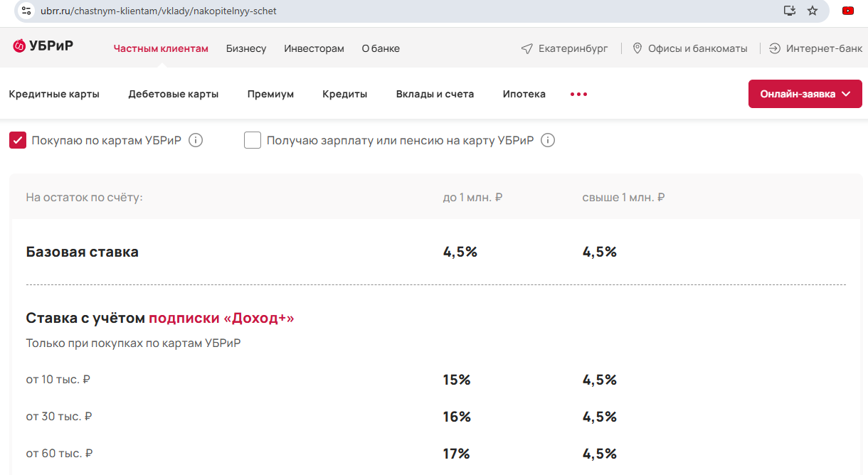Select city Екатеринбург location picker
868x475 pixels.
(x=565, y=48)
